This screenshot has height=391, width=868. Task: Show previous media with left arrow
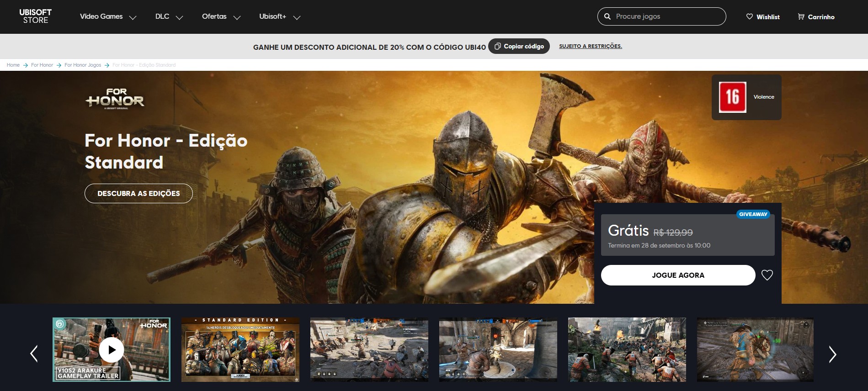[34, 354]
